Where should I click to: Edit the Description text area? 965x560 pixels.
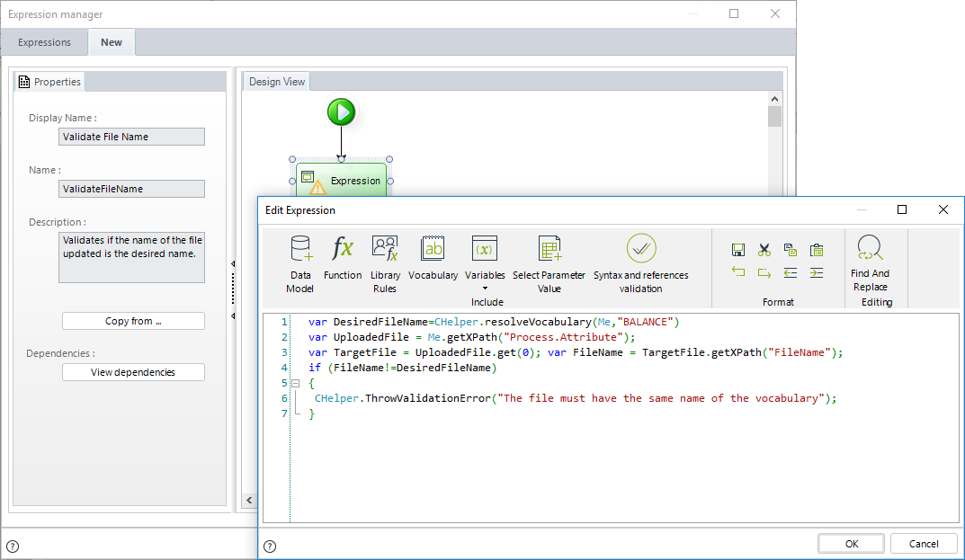click(x=131, y=257)
